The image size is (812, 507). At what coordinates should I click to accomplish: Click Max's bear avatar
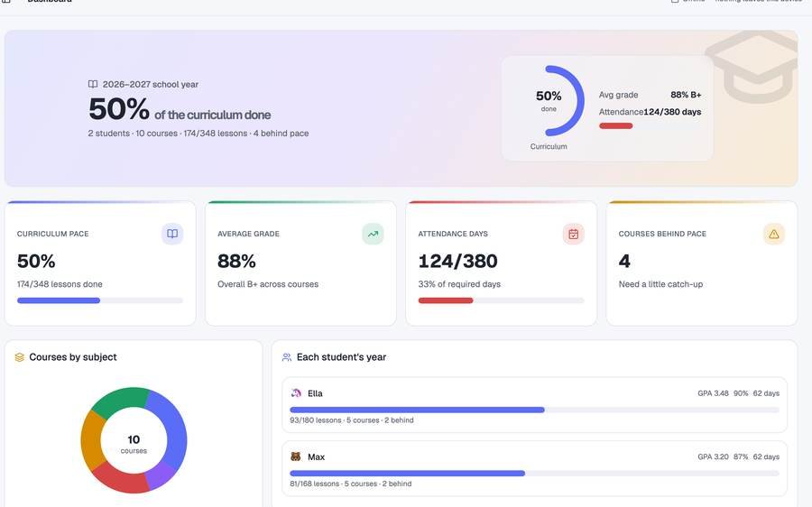pyautogui.click(x=296, y=456)
